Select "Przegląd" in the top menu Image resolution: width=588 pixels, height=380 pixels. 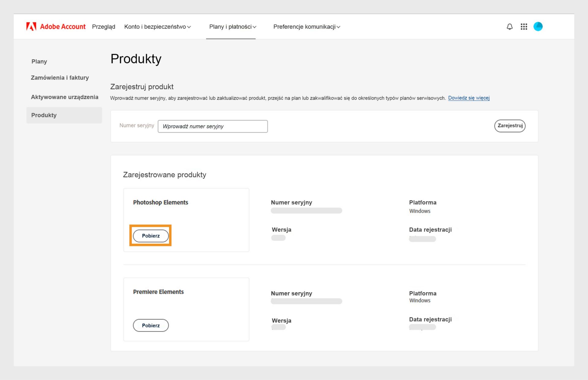coord(104,27)
